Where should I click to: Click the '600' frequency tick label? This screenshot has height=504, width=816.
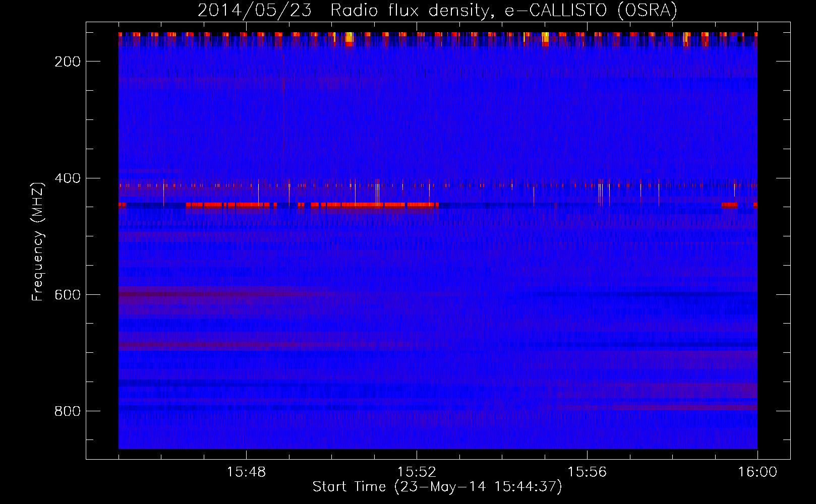point(68,295)
